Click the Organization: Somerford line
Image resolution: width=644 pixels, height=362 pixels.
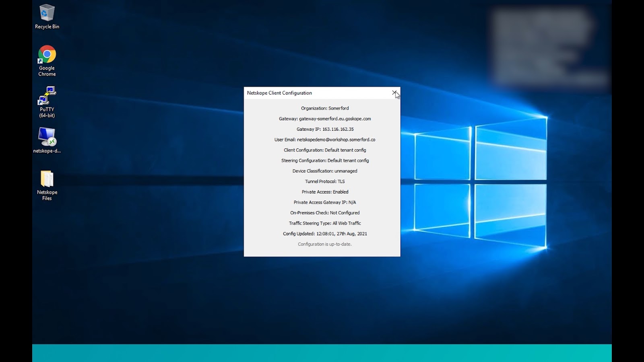click(x=325, y=108)
